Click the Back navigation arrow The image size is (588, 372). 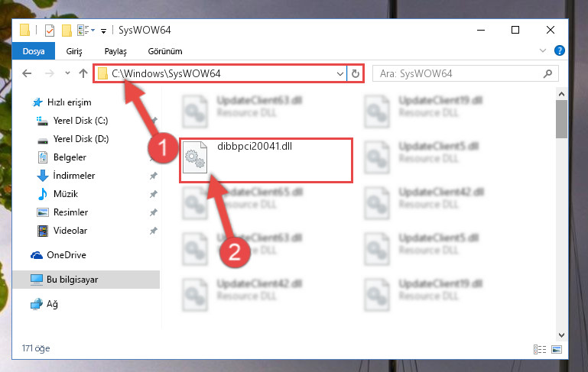click(x=27, y=73)
